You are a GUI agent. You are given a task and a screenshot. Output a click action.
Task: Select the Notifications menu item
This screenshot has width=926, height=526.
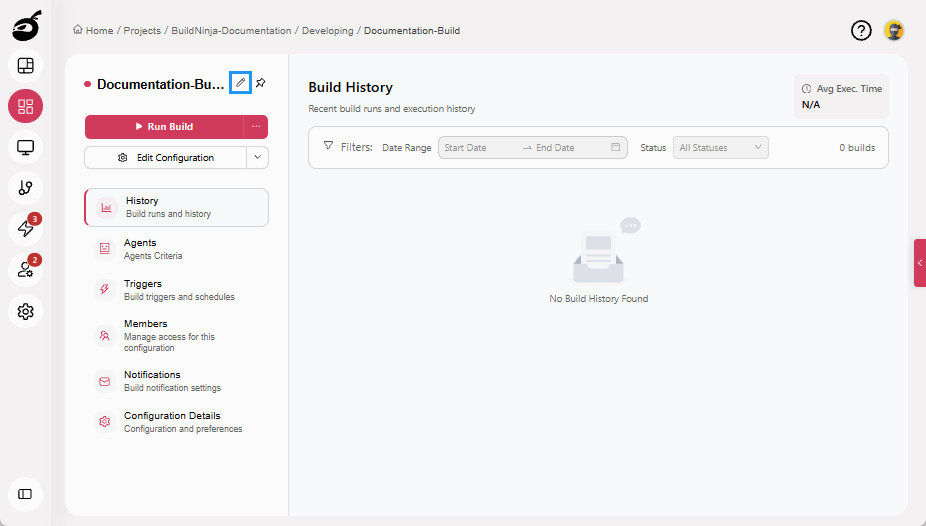[x=177, y=381]
